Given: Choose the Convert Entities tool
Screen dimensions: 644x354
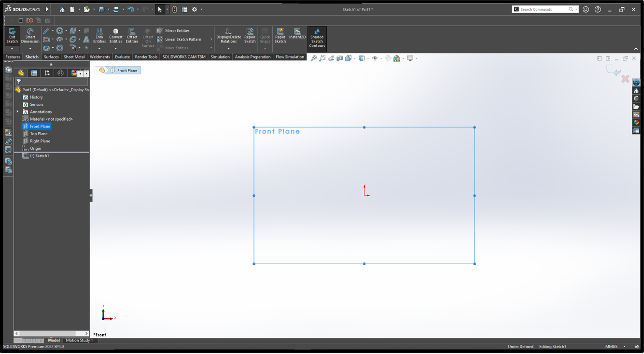Looking at the screenshot, I should (x=116, y=35).
